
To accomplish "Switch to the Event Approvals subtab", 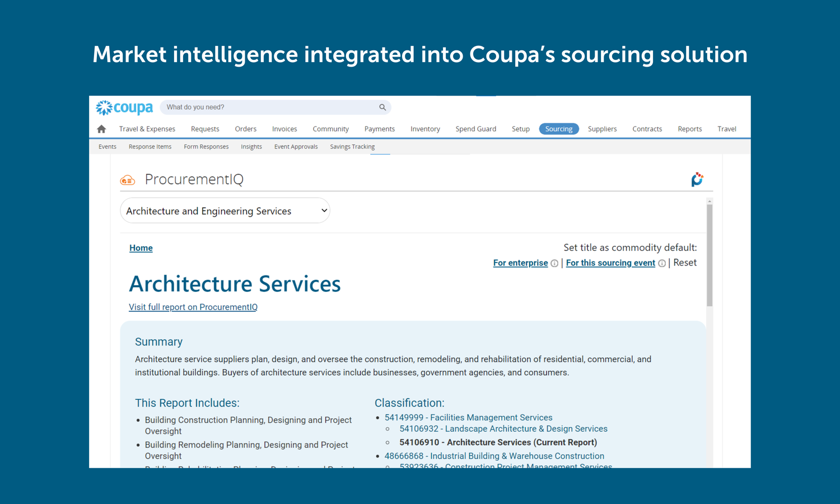I will pyautogui.click(x=296, y=147).
